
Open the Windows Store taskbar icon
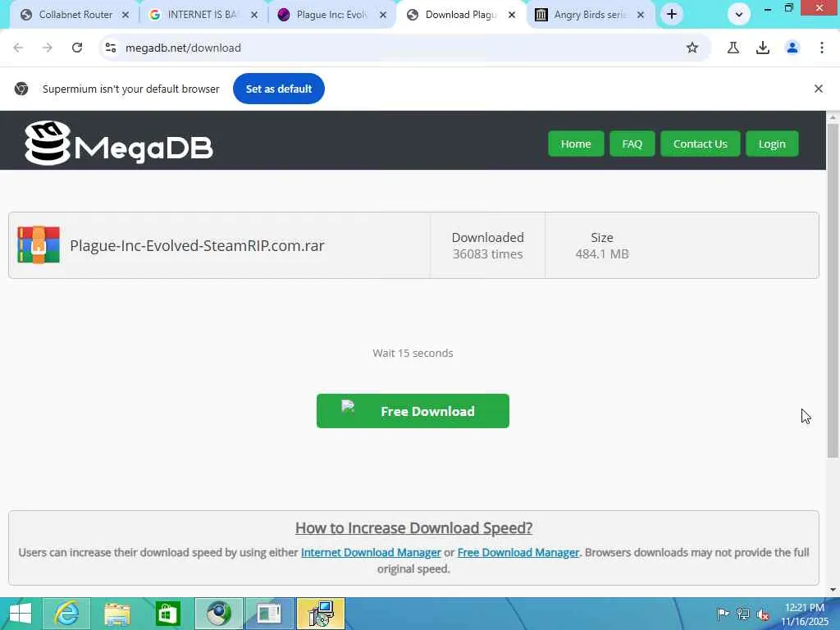coord(167,614)
